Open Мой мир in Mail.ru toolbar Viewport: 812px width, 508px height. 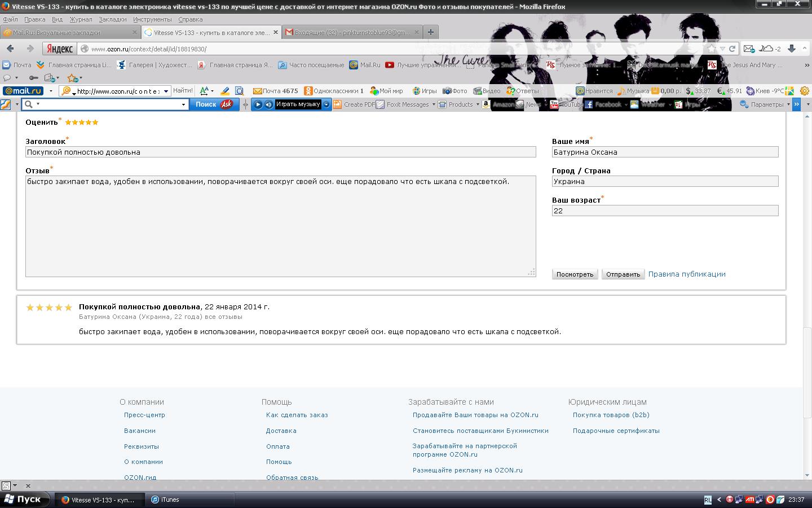click(386, 91)
